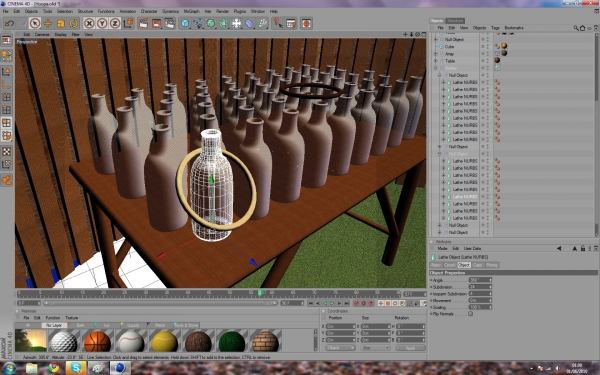Click the Object Manager search magnifier
Image resolution: width=600 pixels, height=375 pixels.
tap(576, 28)
